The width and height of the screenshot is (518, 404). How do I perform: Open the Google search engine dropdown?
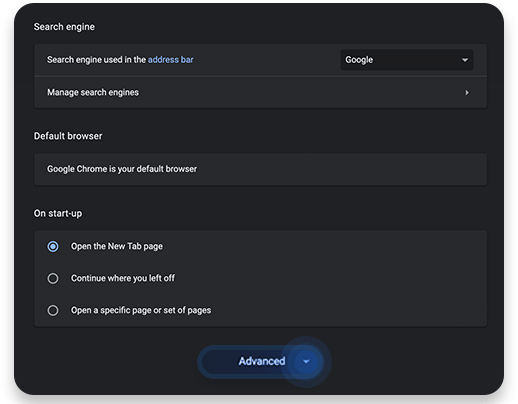pos(407,60)
